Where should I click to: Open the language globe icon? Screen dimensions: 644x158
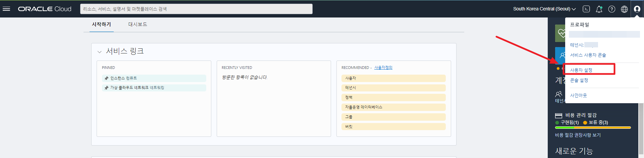[624, 9]
